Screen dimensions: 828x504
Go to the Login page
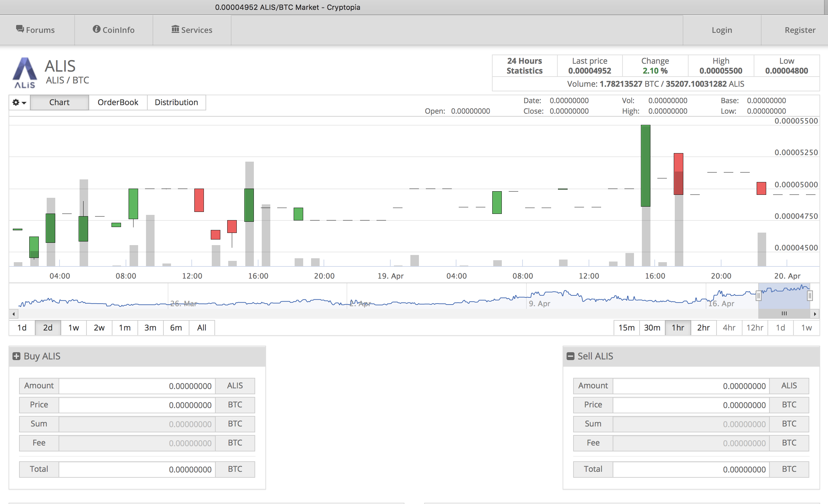click(722, 30)
